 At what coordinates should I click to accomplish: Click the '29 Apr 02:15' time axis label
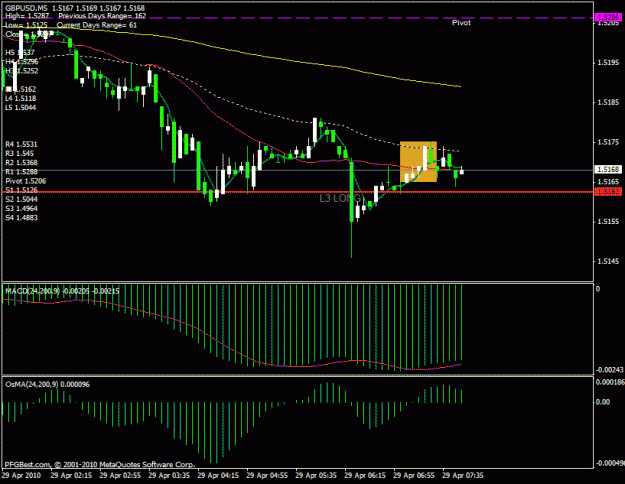(x=71, y=475)
